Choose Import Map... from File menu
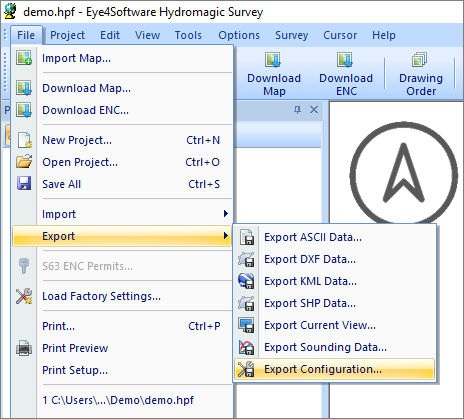 (x=122, y=58)
